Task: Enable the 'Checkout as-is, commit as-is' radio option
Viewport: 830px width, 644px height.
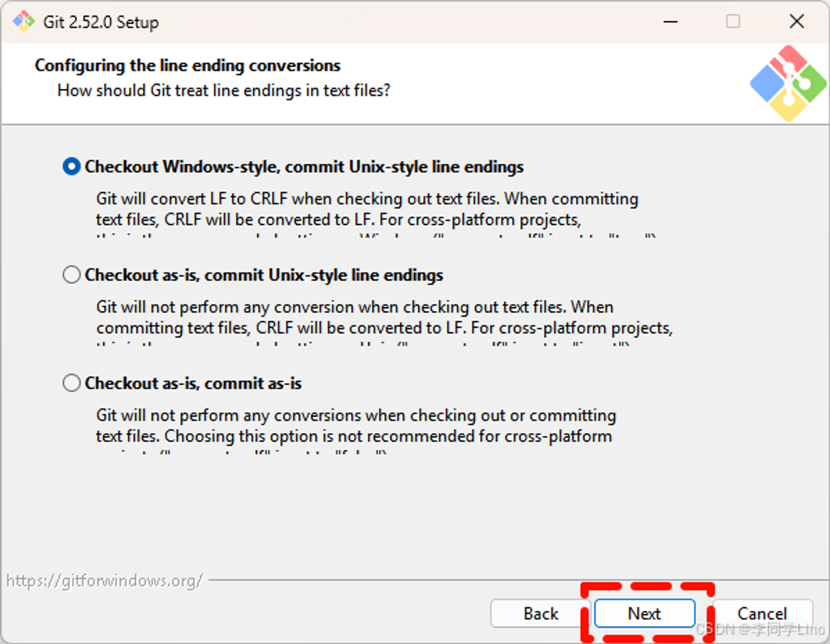Action: [x=72, y=383]
